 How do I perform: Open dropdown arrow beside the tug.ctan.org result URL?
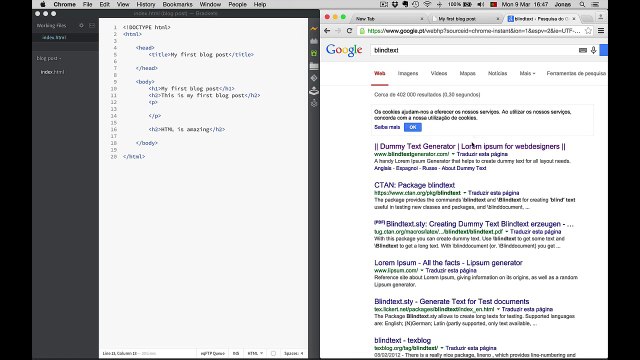pyautogui.click(x=507, y=232)
